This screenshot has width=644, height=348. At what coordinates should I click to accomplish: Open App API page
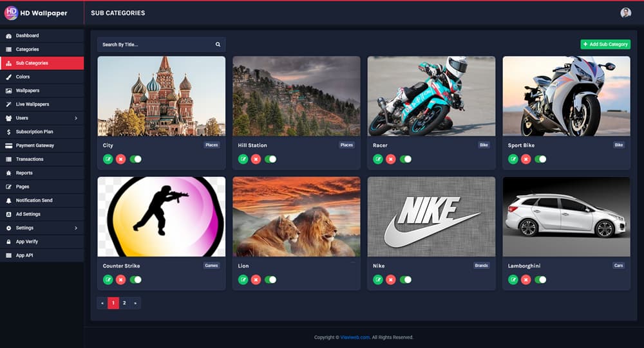coord(42,255)
